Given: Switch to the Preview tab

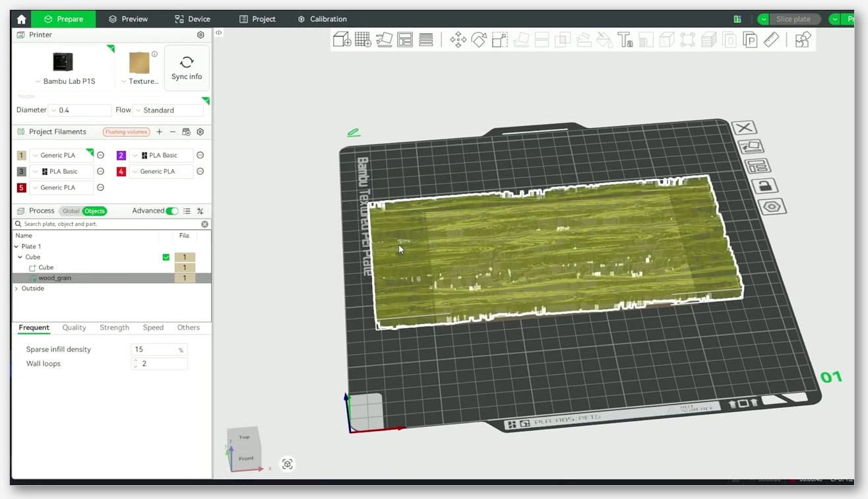Looking at the screenshot, I should [x=129, y=19].
